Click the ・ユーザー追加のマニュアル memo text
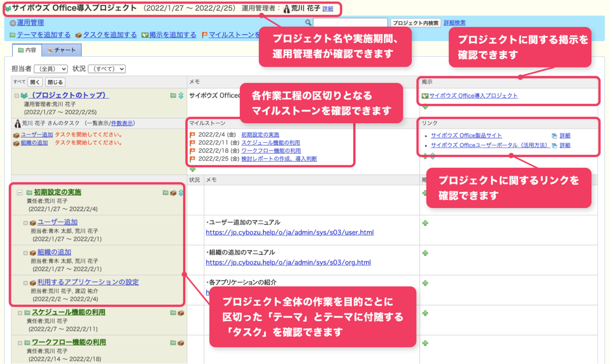 tap(243, 223)
